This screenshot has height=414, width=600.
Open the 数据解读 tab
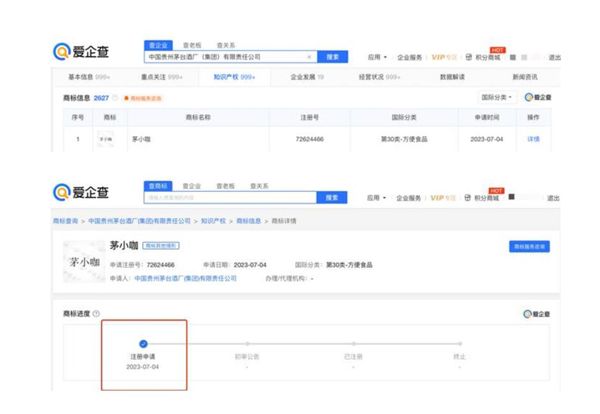452,77
